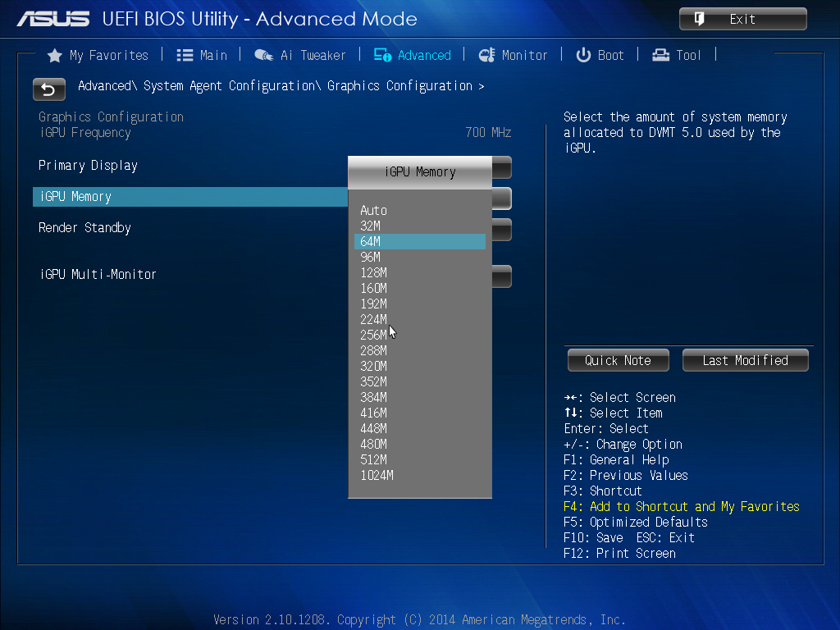Go to the Tool tab
This screenshot has width=840, height=630.
677,55
